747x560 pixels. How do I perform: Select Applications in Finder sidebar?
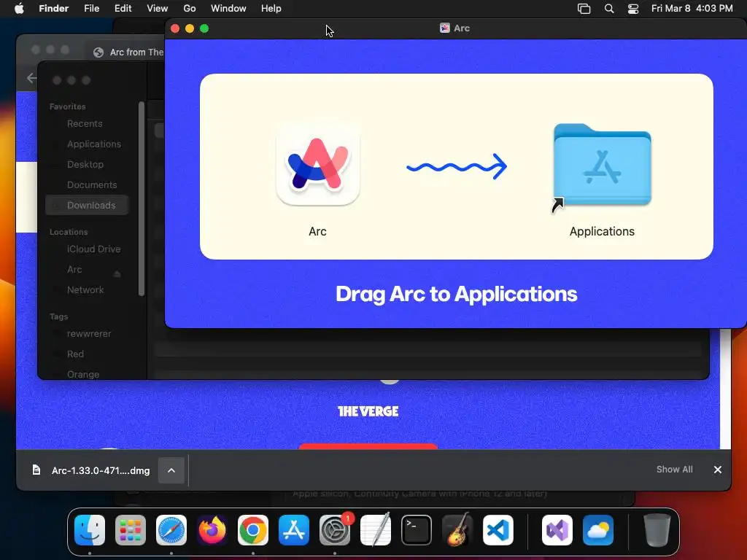[94, 144]
